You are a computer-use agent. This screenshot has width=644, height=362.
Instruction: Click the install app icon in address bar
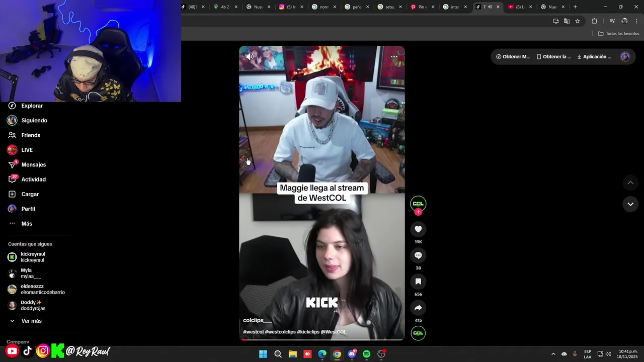[556, 21]
